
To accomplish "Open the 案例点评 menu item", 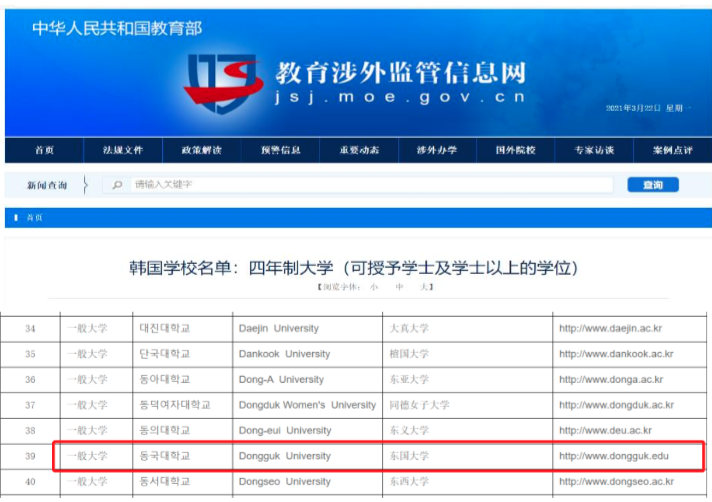I will click(673, 150).
